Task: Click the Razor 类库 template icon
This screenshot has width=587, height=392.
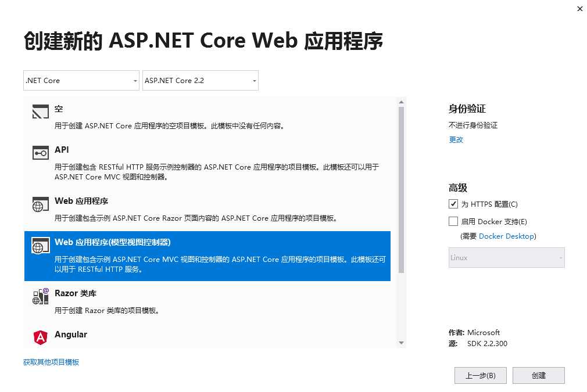Action: click(41, 296)
